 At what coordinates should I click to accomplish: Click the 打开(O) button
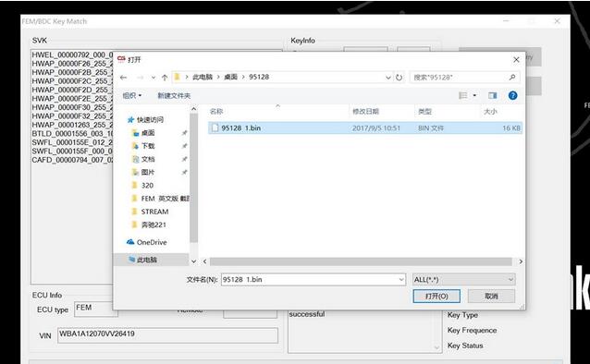pos(436,296)
